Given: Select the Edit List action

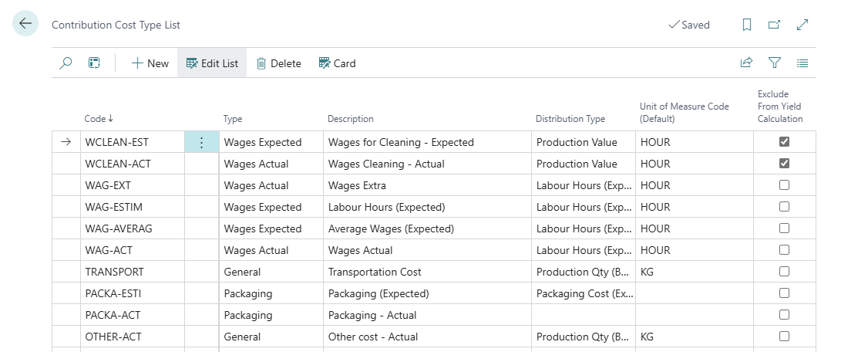Looking at the screenshot, I should [212, 63].
